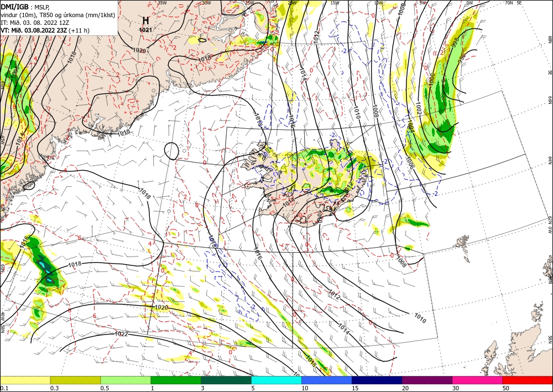This screenshot has width=553, height=392.
Task: Click the blue 10–15 legend swatch
Action: coord(327,380)
